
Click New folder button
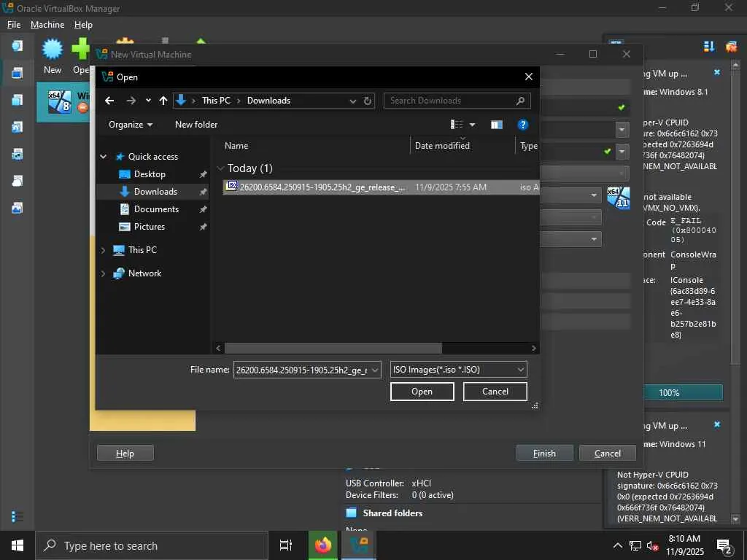[x=196, y=125]
